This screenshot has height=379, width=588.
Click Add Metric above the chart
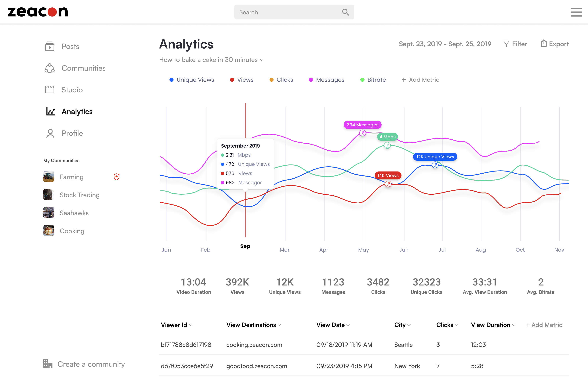tap(420, 80)
